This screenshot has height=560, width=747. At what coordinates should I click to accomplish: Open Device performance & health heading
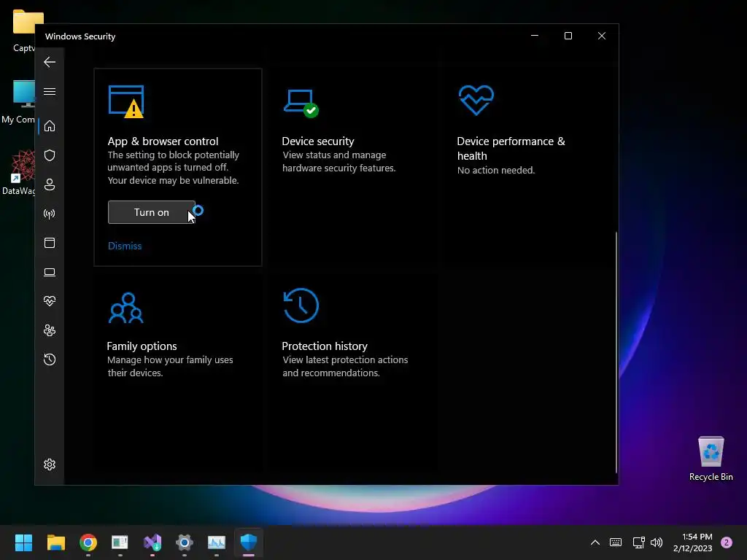coord(511,149)
